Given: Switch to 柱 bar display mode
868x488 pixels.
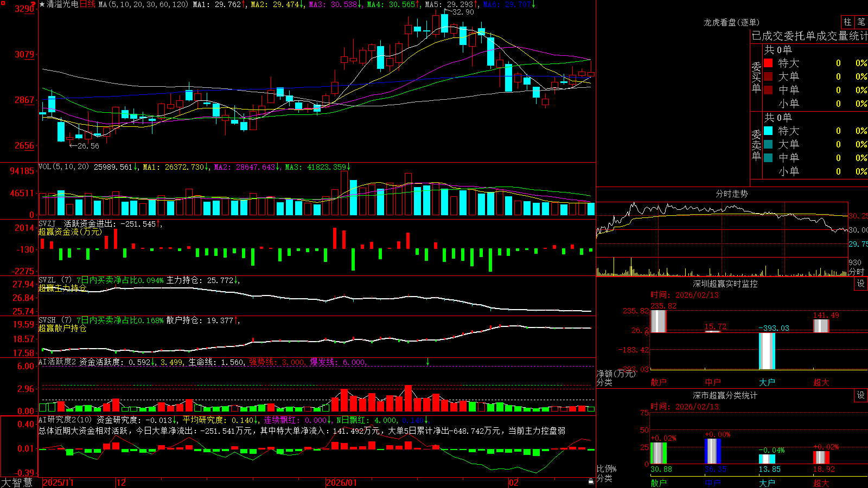Looking at the screenshot, I should point(847,22).
